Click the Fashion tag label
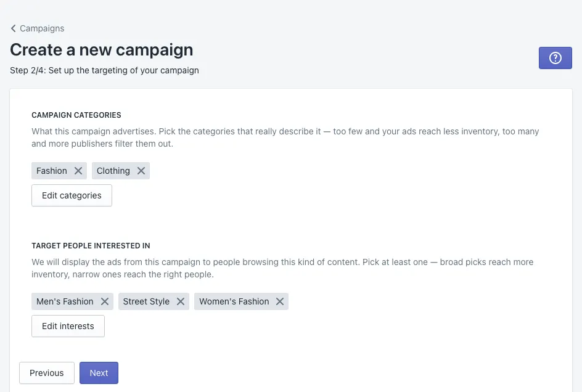 [x=52, y=171]
